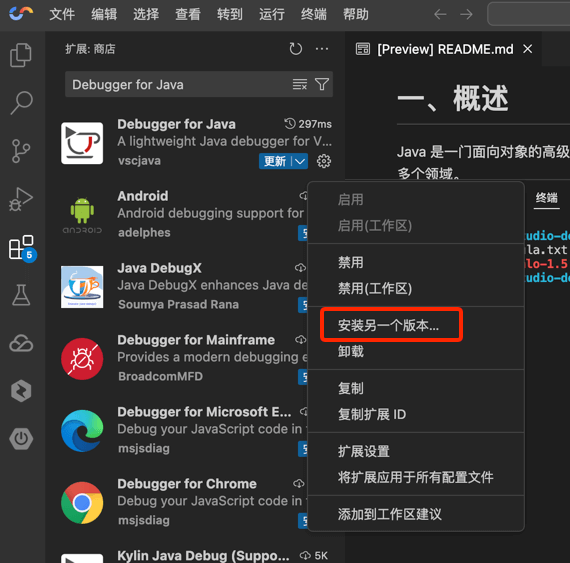
Task: Open Debugger for Microsoft E... title
Action: click(x=204, y=412)
